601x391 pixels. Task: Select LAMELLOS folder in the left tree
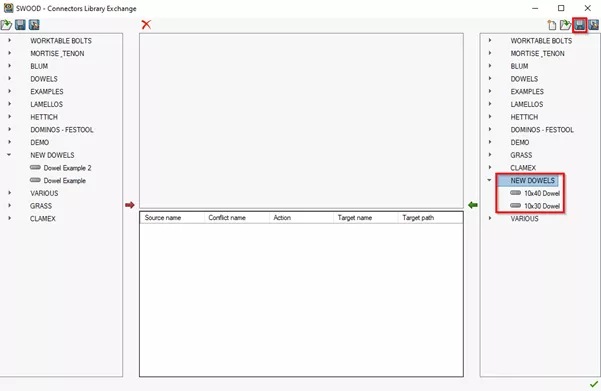click(x=46, y=104)
